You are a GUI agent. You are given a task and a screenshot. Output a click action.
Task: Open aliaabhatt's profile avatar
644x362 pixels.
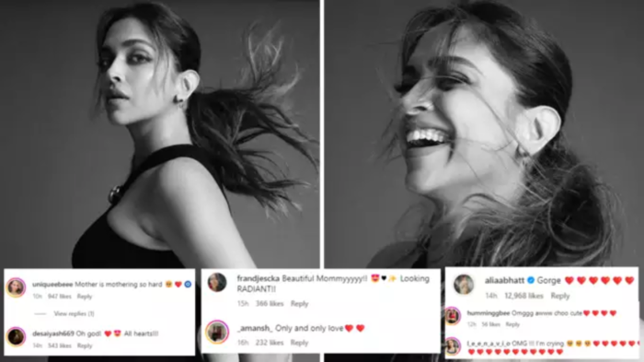coord(464,285)
